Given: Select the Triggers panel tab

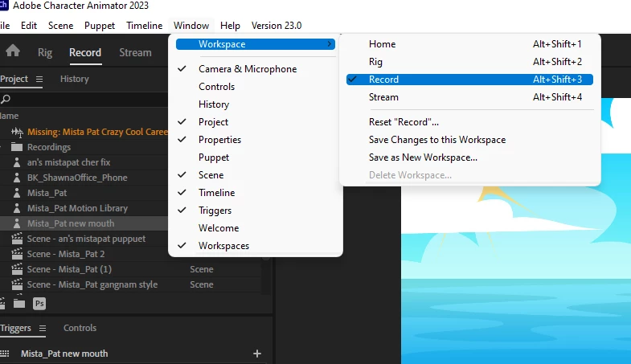Looking at the screenshot, I should (16, 328).
